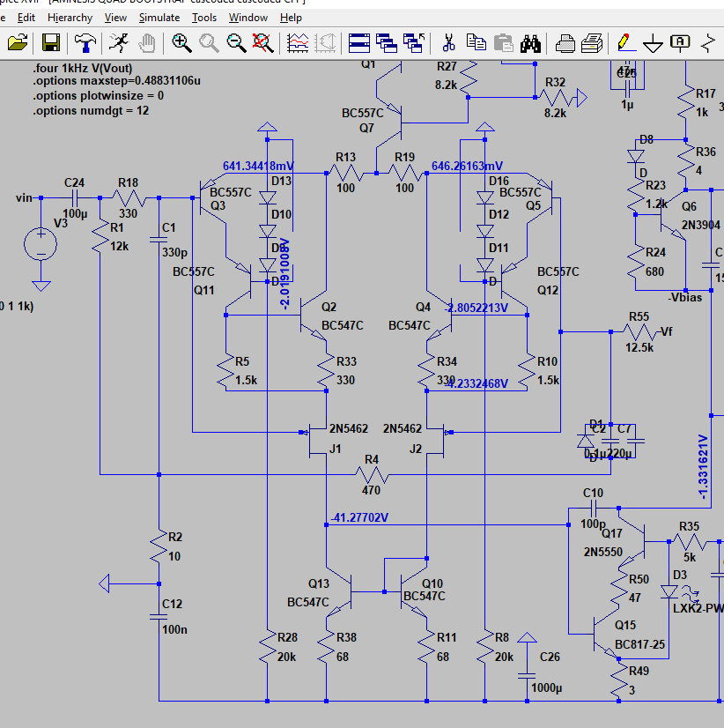
Task: Click the -4.2332468V voltage label
Action: coord(477,383)
